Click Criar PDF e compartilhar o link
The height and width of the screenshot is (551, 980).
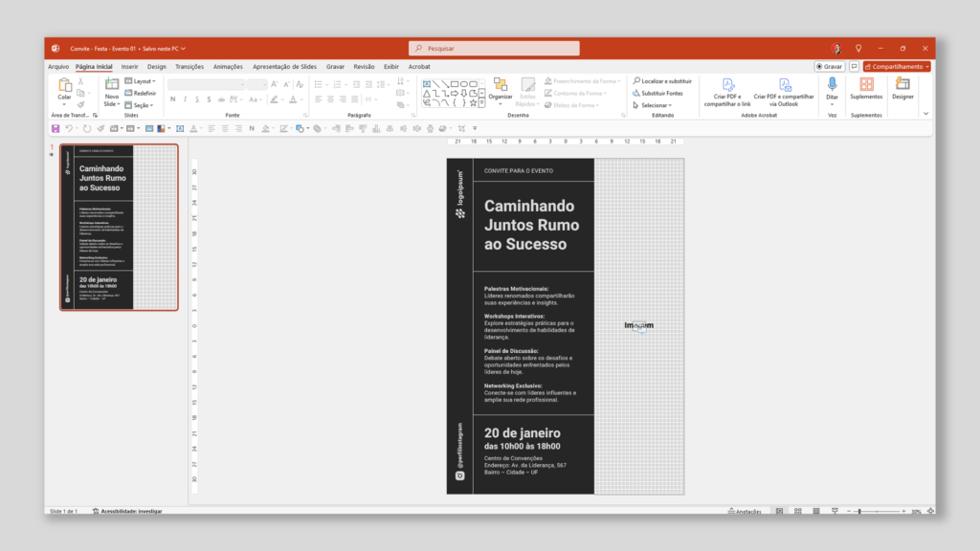pos(727,93)
